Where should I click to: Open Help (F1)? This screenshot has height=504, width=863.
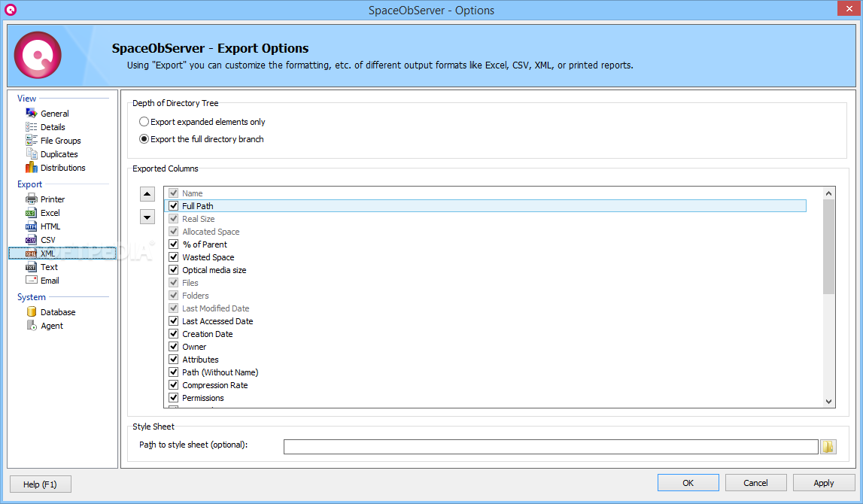tap(40, 484)
